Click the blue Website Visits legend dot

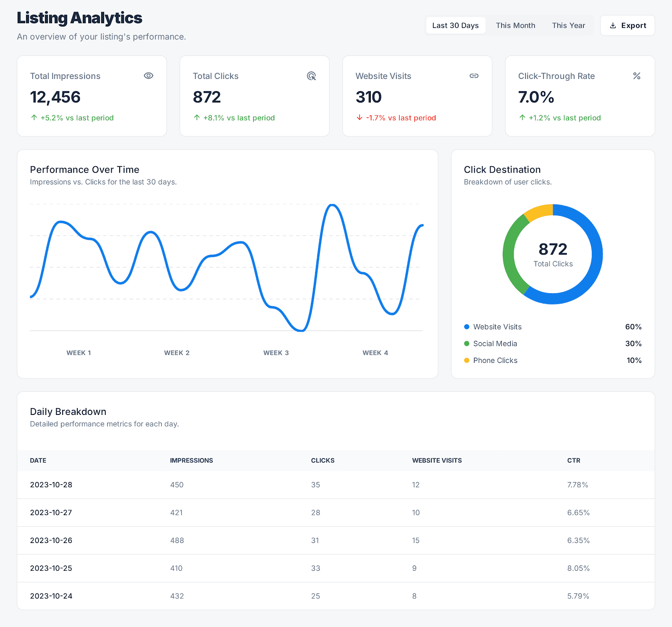[466, 327]
